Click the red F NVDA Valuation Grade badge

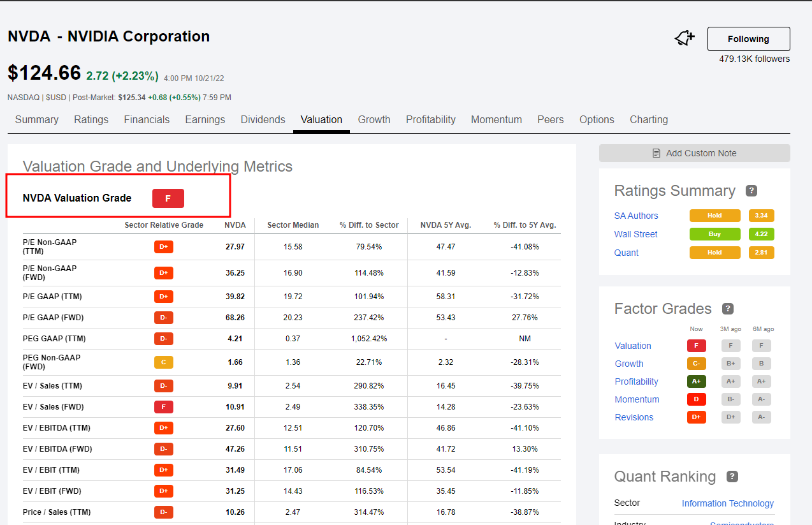pos(168,198)
